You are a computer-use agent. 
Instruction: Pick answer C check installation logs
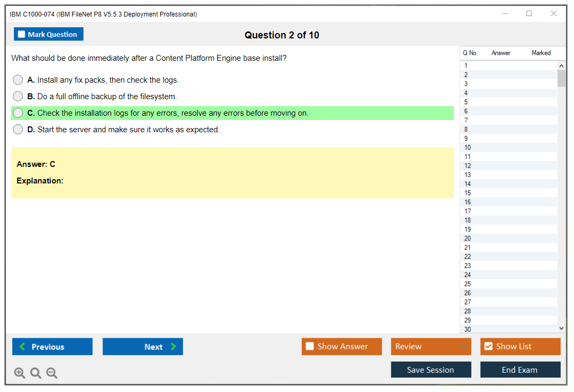18,113
